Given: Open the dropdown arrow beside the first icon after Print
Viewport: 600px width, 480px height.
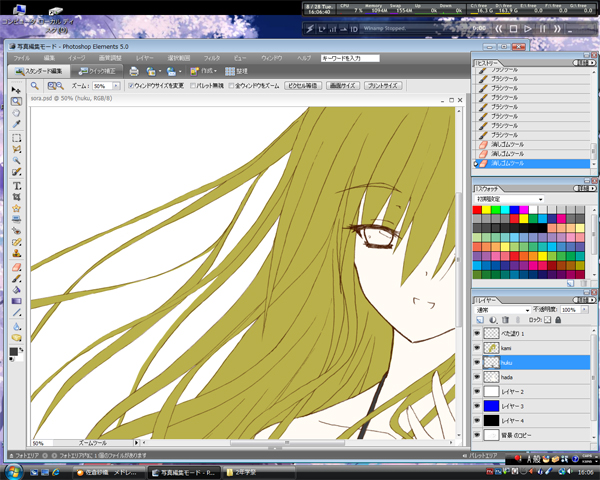Looking at the screenshot, I should 160,71.
